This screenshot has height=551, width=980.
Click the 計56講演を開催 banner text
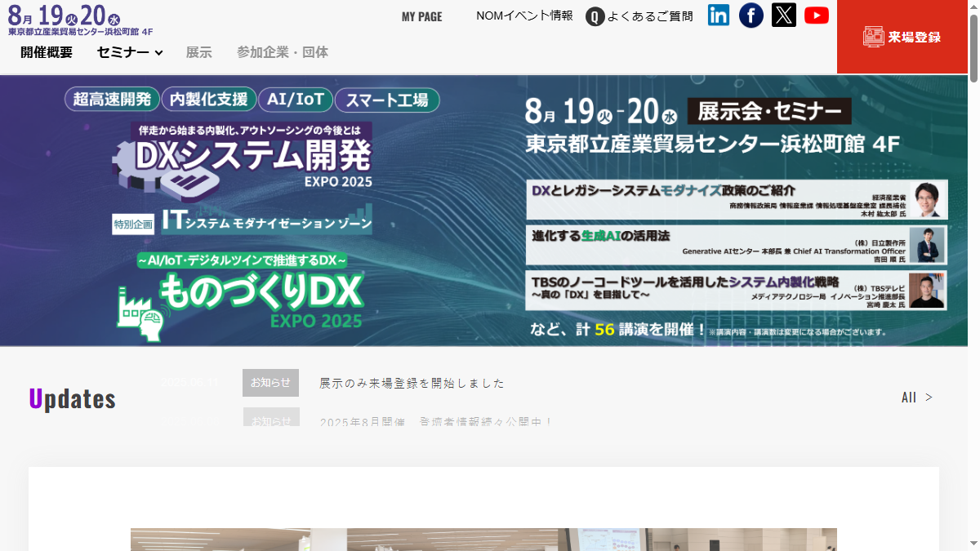point(617,329)
